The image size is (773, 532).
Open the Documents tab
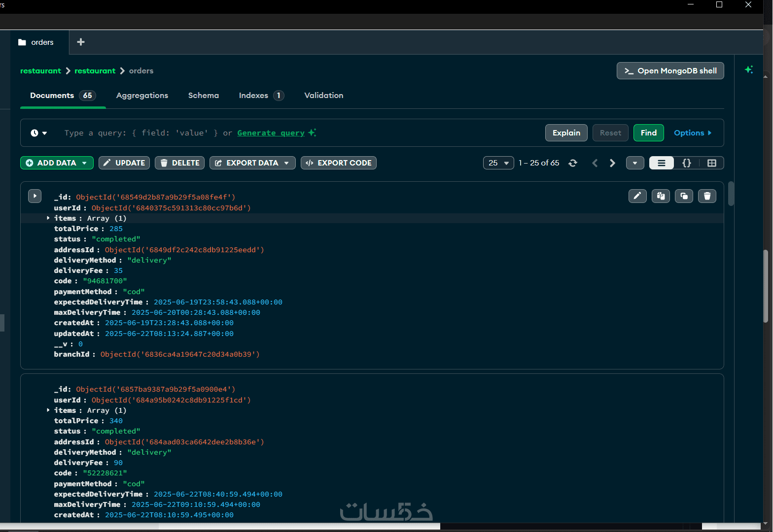click(x=63, y=96)
